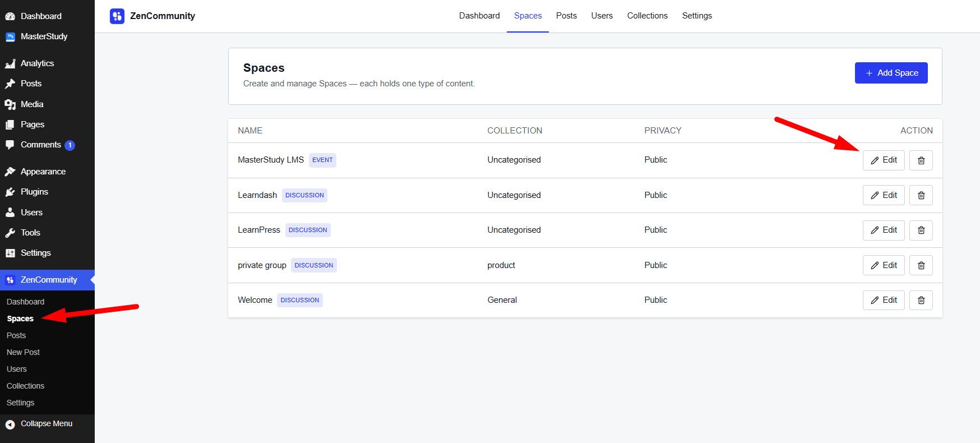
Task: Open WordPress Users with person icon
Action: [47, 213]
